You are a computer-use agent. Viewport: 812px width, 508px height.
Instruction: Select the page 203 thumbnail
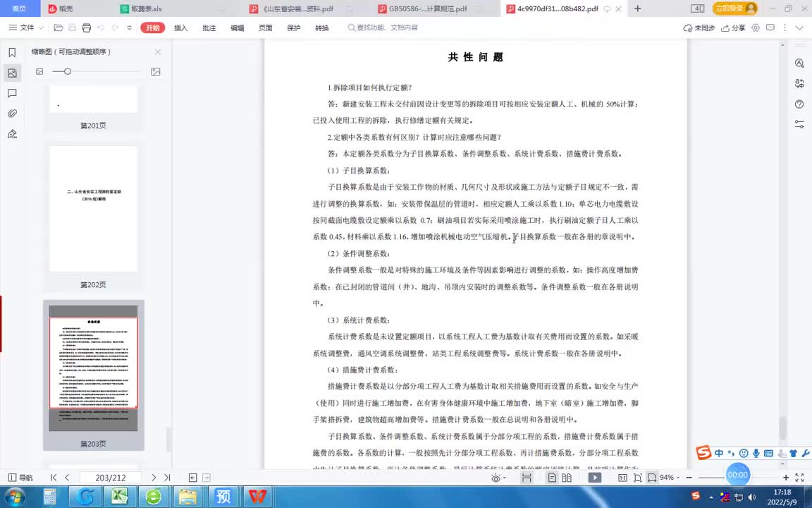pos(93,368)
